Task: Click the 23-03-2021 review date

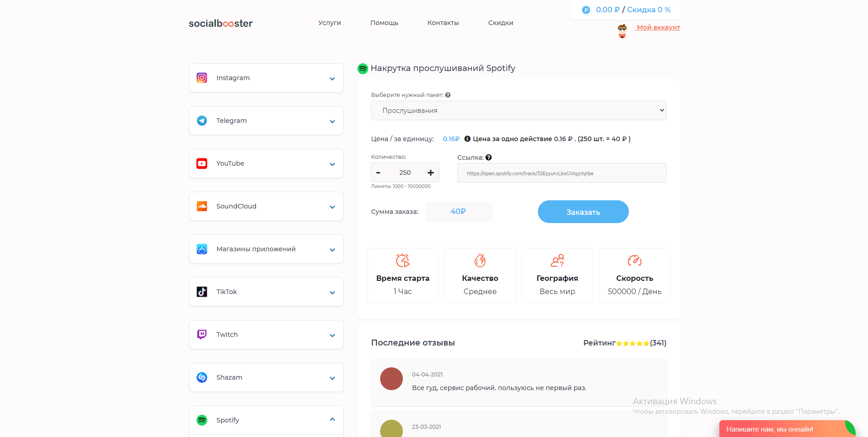Action: 426,427
